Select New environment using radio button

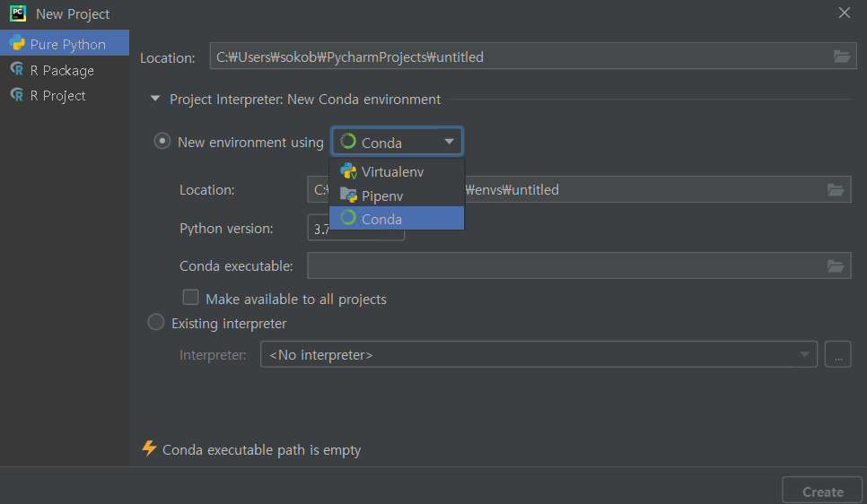[162, 141]
